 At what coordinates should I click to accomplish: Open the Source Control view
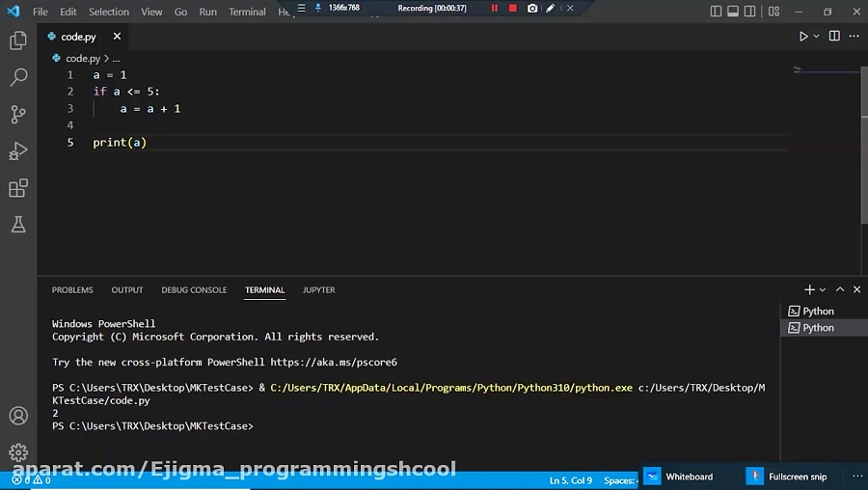tap(17, 114)
